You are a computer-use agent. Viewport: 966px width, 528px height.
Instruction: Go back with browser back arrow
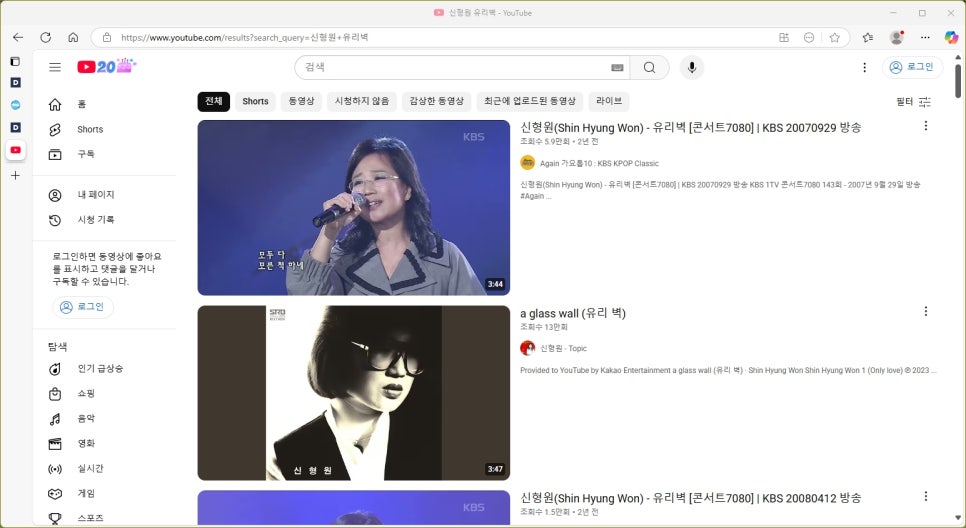point(18,37)
